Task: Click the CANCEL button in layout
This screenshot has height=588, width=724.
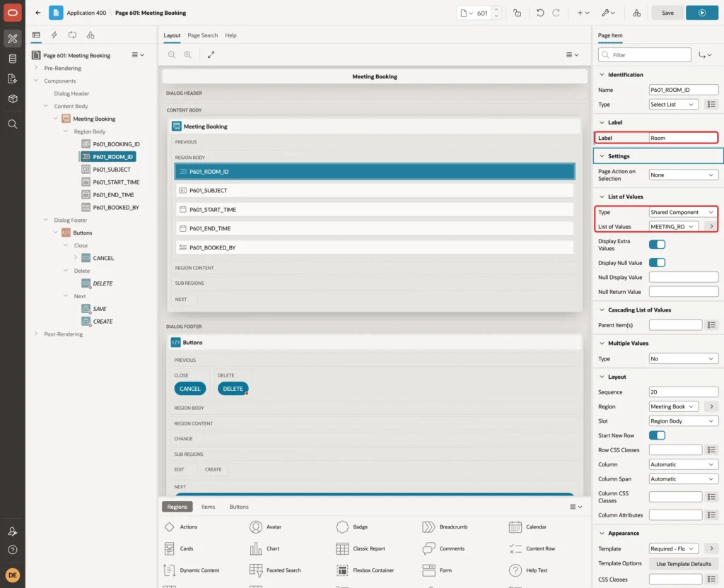Action: (x=189, y=389)
